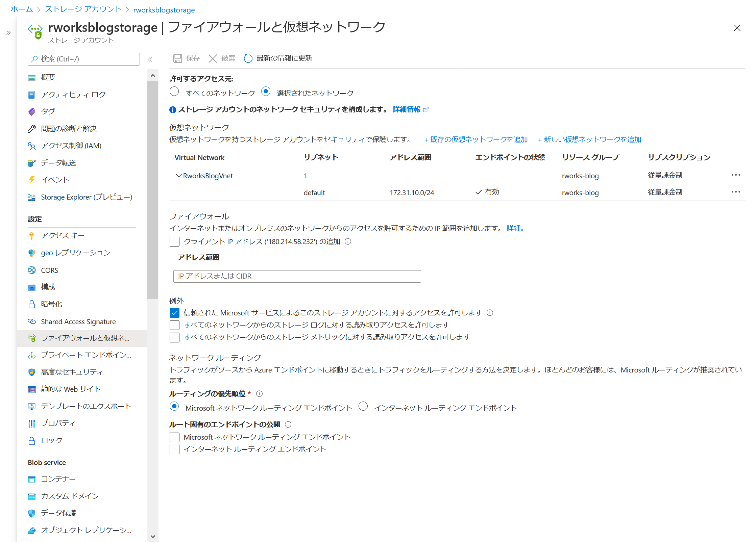756x542 pixels.
Task: Click the Virtual Network column header
Action: point(199,158)
